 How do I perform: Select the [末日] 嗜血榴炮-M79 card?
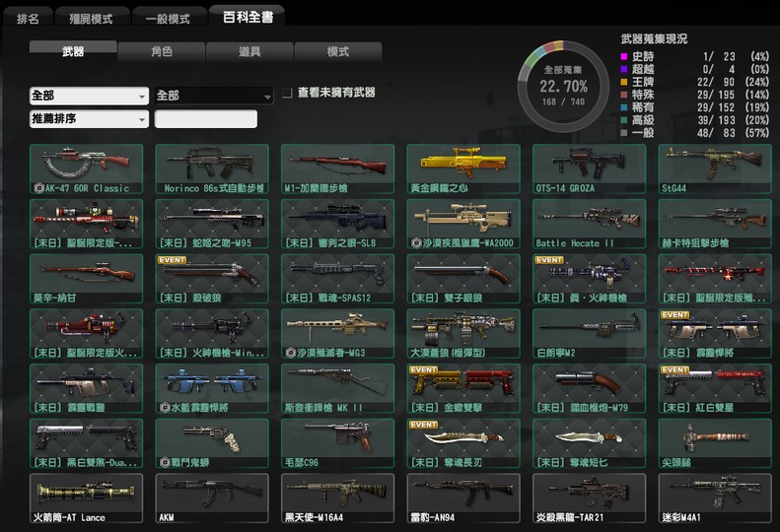590,388
